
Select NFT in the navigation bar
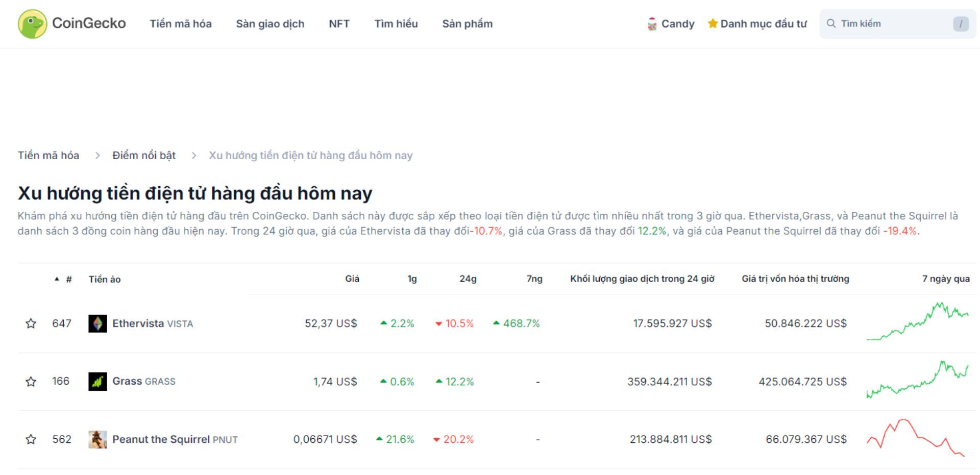coord(339,23)
